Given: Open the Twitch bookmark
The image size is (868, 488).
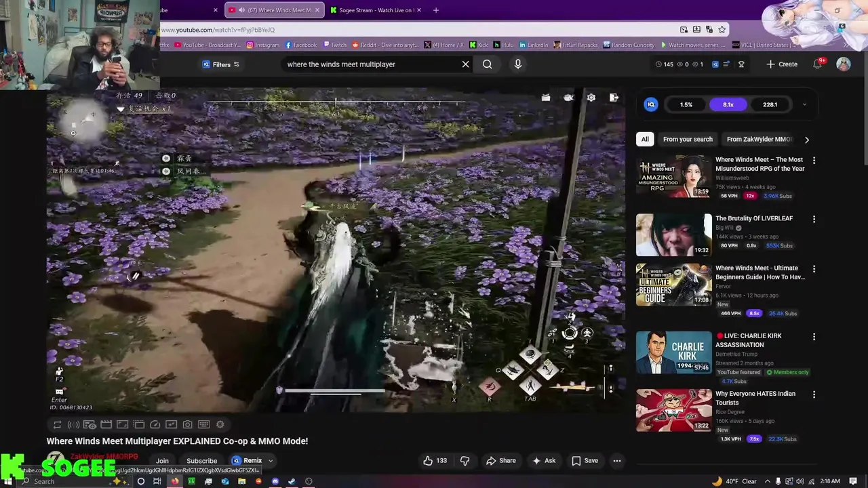Looking at the screenshot, I should click(x=334, y=45).
